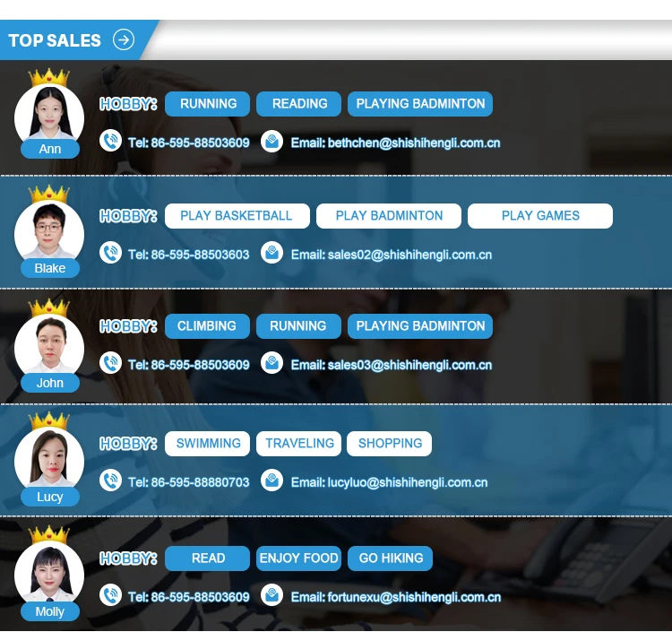Image resolution: width=672 pixels, height=632 pixels.
Task: Click Ann's Tel: 86-595-88503609
Action: tap(188, 143)
